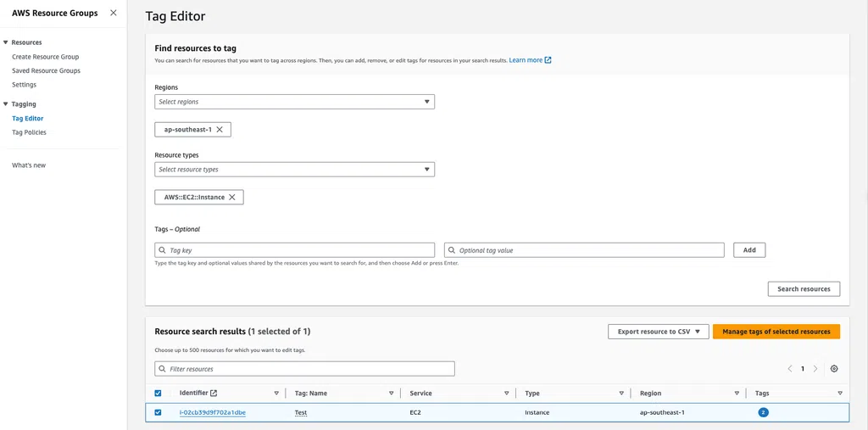This screenshot has width=868, height=430.
Task: Click the Search resources button
Action: [x=804, y=288]
